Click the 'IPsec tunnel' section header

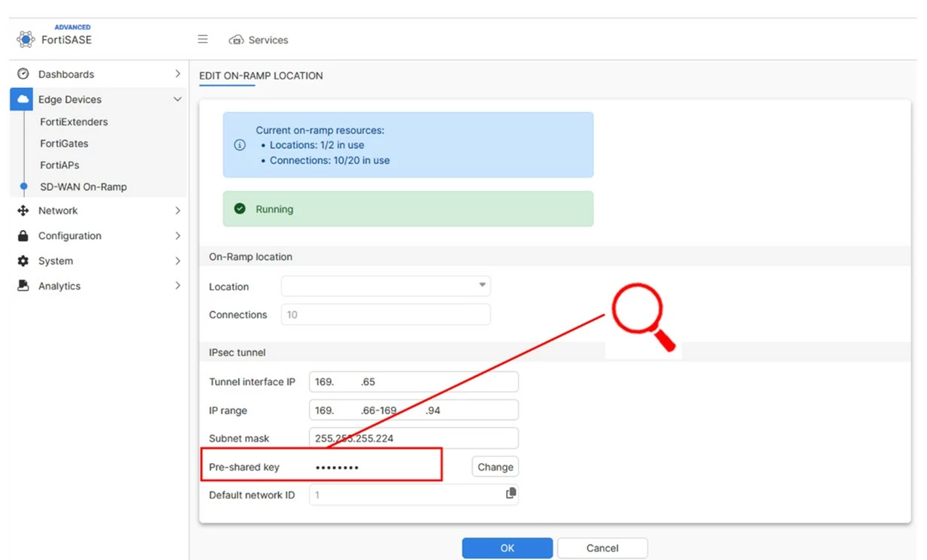pyautogui.click(x=237, y=352)
